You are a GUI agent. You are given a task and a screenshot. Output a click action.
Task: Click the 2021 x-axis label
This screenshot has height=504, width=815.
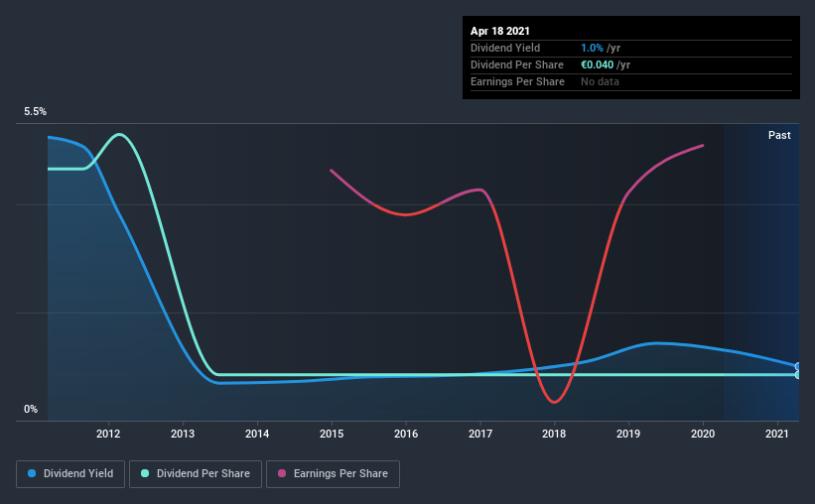[777, 434]
